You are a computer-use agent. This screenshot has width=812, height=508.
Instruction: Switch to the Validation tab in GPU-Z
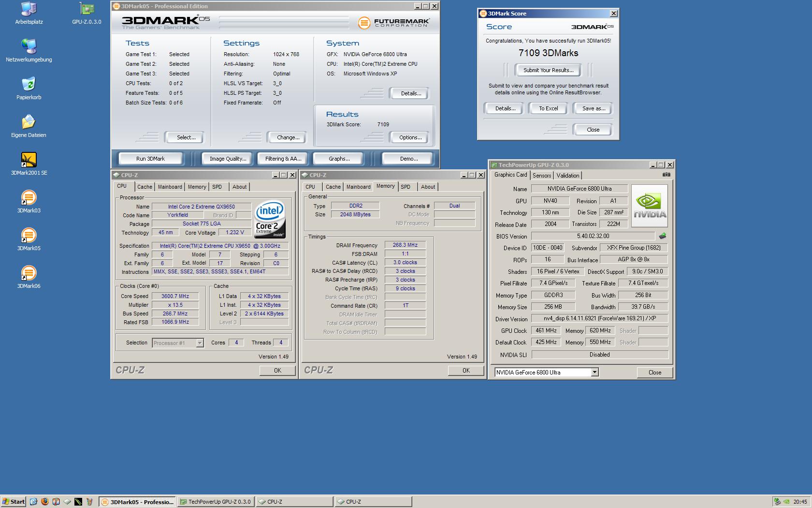pyautogui.click(x=568, y=176)
